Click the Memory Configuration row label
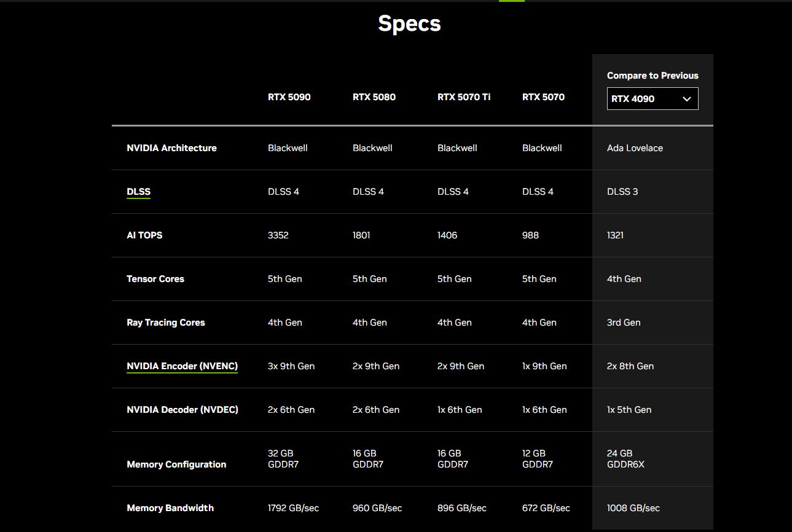 point(176,464)
